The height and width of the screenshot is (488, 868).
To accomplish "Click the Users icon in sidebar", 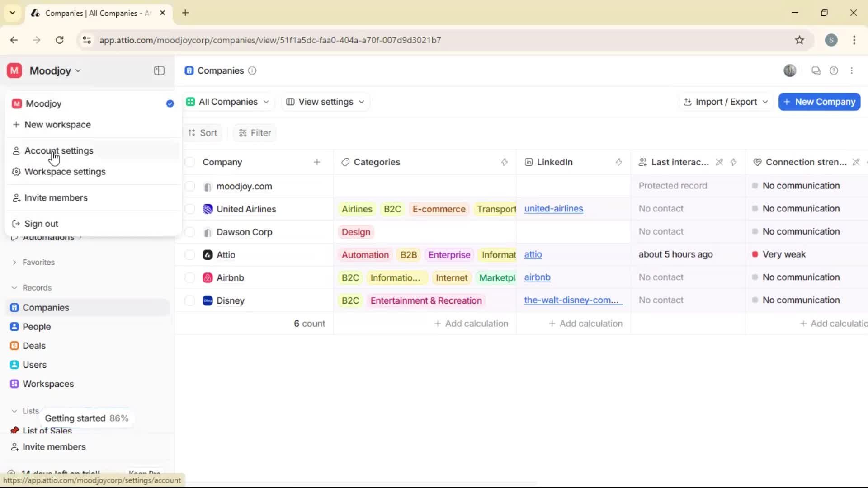I will click(14, 365).
